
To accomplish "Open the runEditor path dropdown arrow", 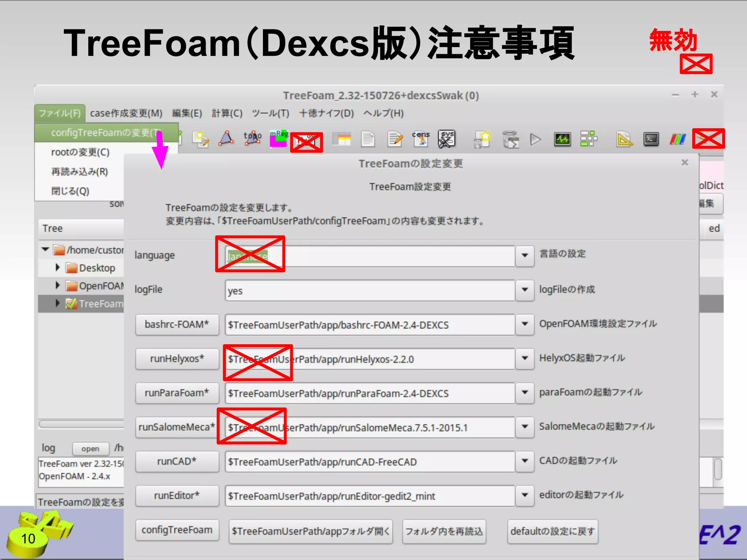I will [x=525, y=495].
